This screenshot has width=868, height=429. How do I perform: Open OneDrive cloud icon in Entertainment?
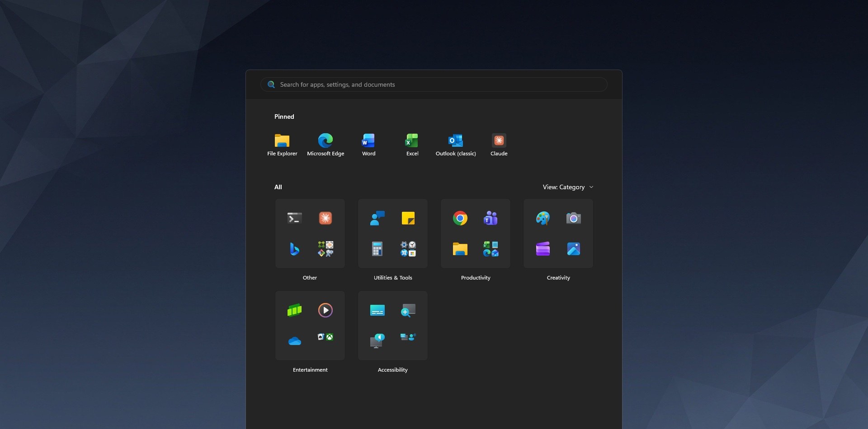point(295,341)
